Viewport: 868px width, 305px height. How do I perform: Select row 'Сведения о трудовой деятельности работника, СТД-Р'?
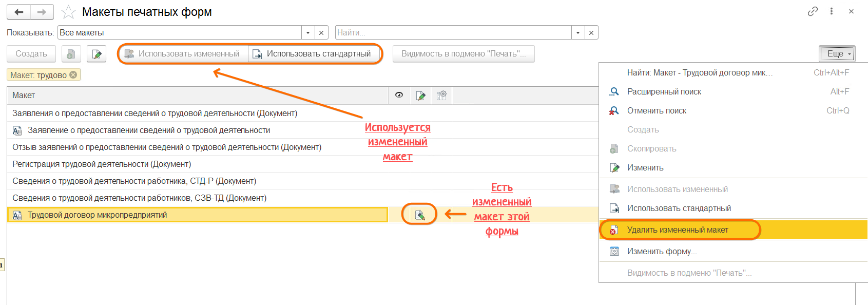(x=303, y=181)
